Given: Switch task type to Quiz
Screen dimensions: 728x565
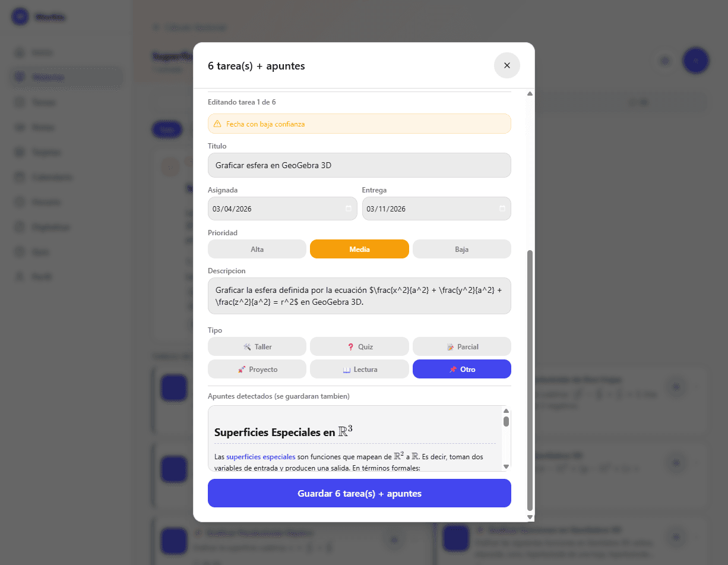Looking at the screenshot, I should click(x=359, y=346).
